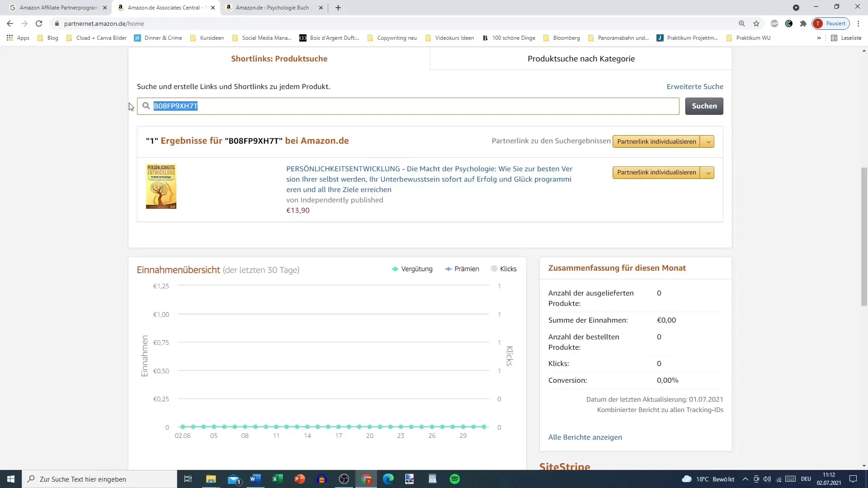Toggle Vergütung series in chart legend
The image size is (868, 488).
coord(412,269)
